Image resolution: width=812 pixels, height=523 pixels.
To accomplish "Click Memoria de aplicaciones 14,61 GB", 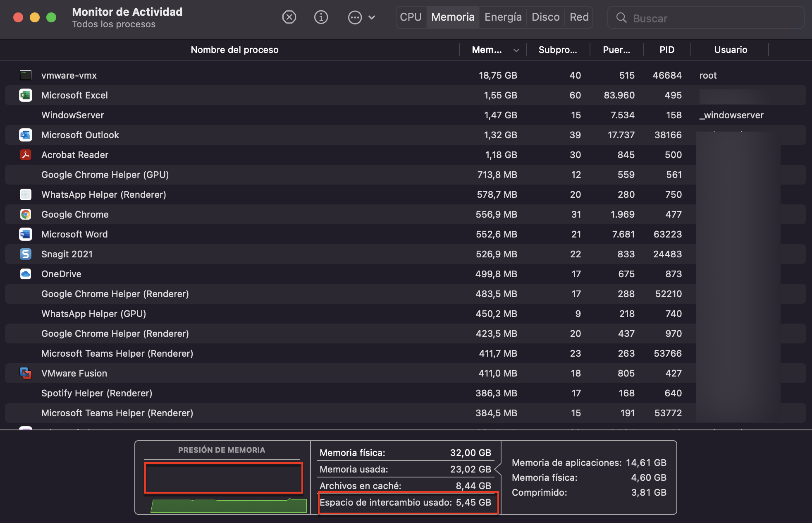I will [589, 463].
